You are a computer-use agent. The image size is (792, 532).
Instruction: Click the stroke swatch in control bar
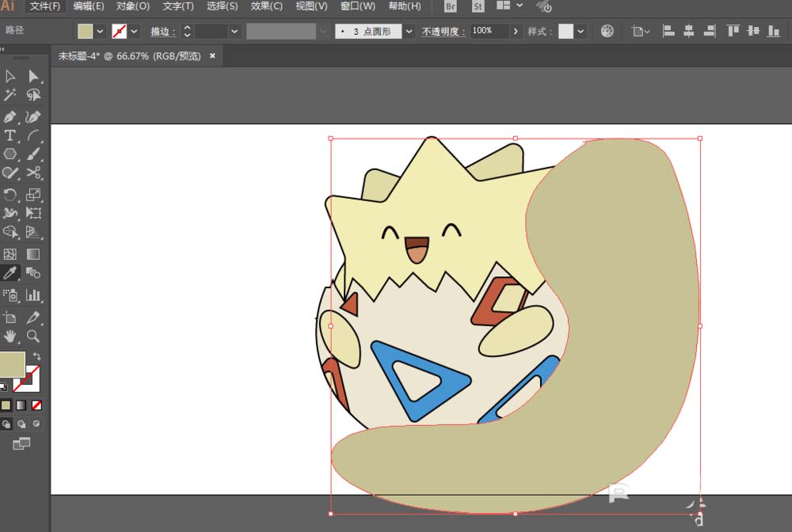tap(120, 32)
